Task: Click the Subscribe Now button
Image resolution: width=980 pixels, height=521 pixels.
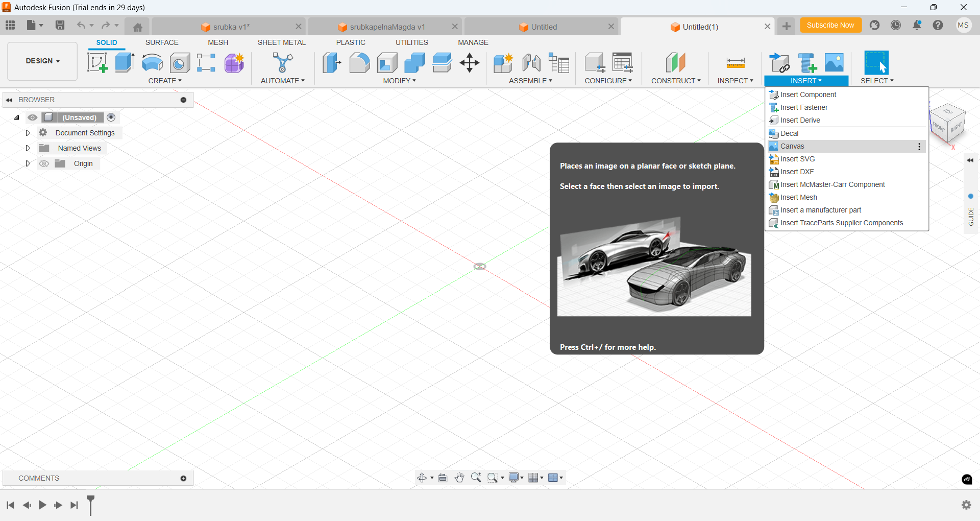Action: (x=830, y=25)
